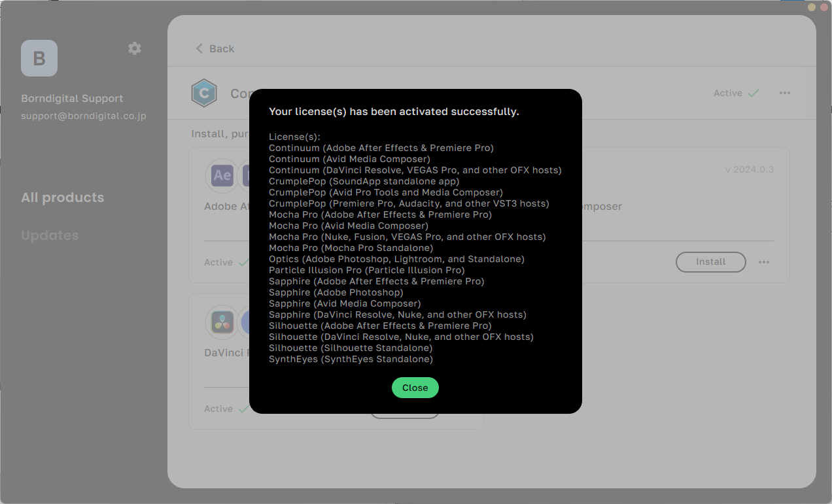Select the Active status in Adobe card
Viewport: 832px width, 504px height.
(226, 262)
